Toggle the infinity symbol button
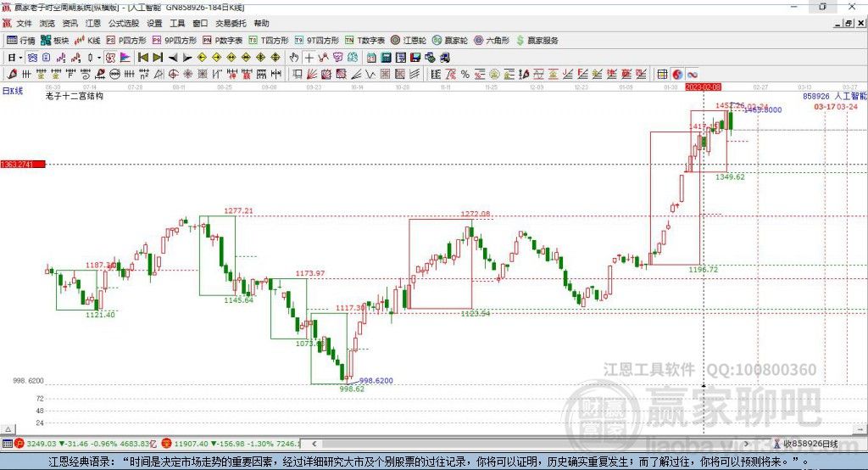This screenshot has height=470, width=868. pos(692,74)
